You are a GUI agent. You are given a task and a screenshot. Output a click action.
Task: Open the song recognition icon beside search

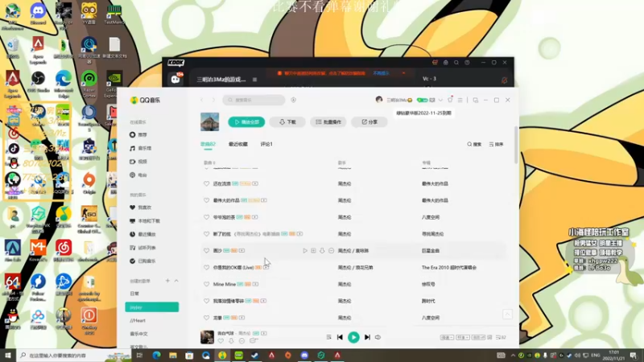click(x=293, y=100)
